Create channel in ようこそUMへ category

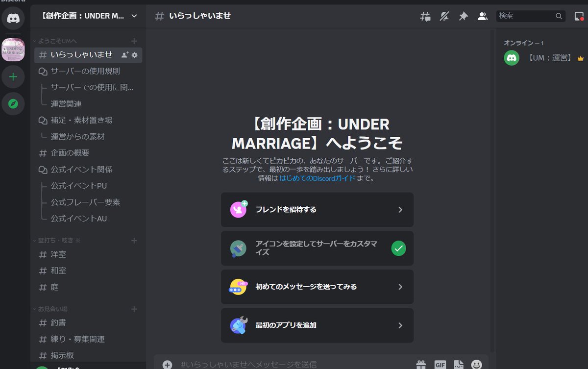[134, 41]
